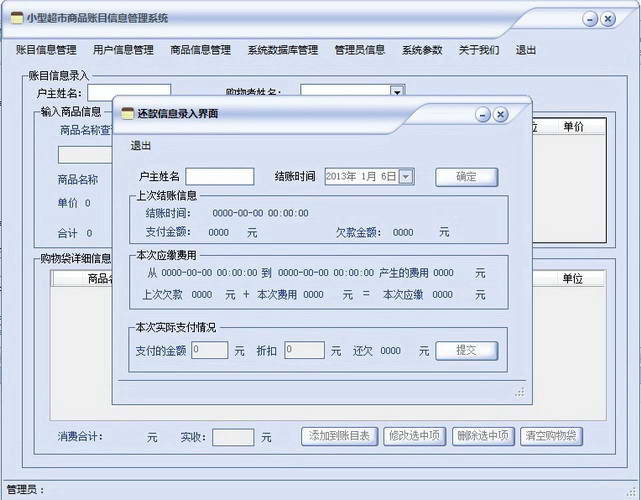Focus the main window 户主姓名 field
The height and width of the screenshot is (500, 641).
[x=129, y=92]
